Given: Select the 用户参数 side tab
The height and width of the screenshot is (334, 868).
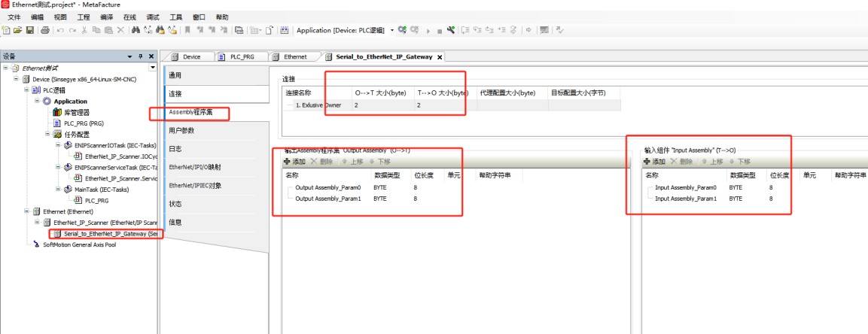Looking at the screenshot, I should 181,131.
